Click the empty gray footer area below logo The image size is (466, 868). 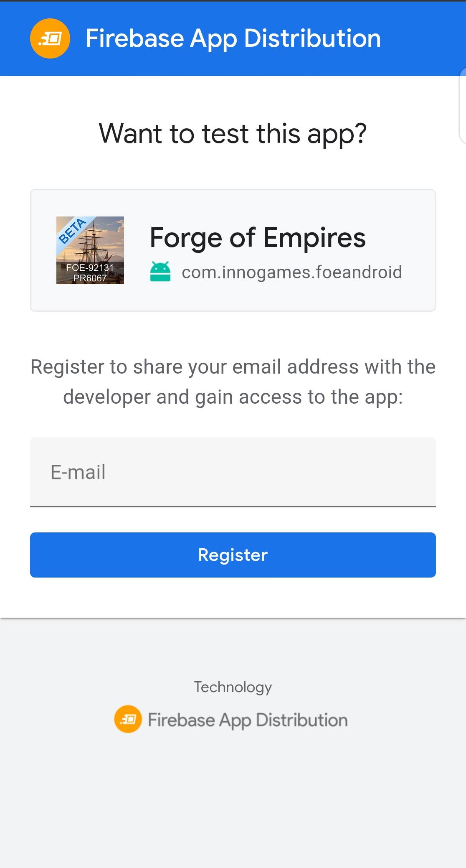click(x=233, y=802)
